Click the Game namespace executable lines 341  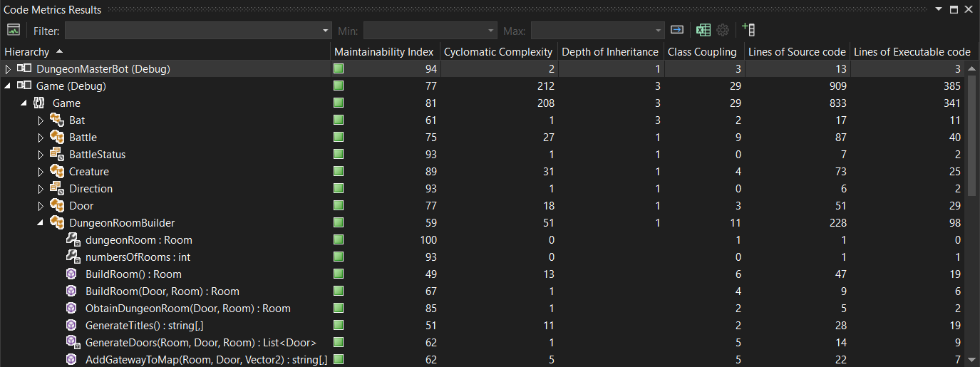click(x=951, y=103)
